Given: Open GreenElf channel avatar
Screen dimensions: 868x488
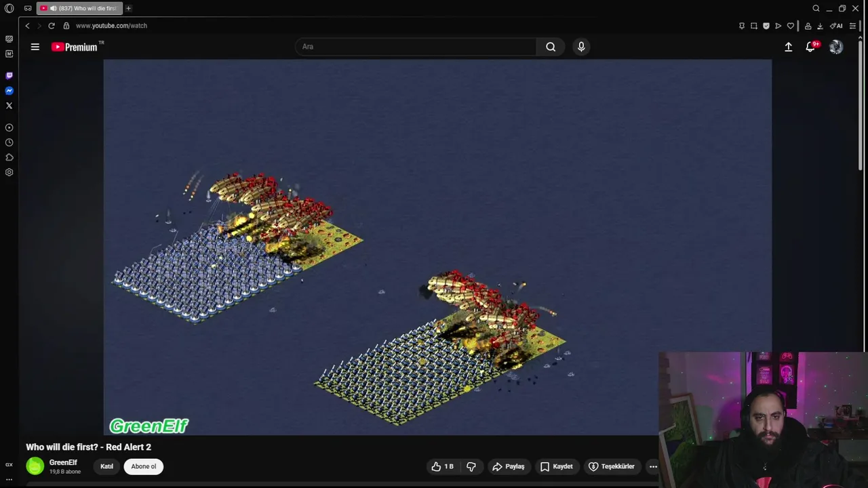Looking at the screenshot, I should click(x=35, y=466).
